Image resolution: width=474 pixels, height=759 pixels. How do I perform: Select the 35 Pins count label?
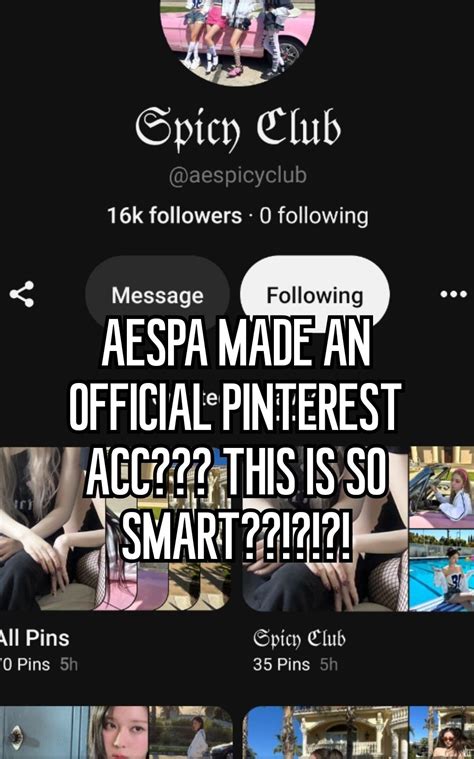(281, 664)
